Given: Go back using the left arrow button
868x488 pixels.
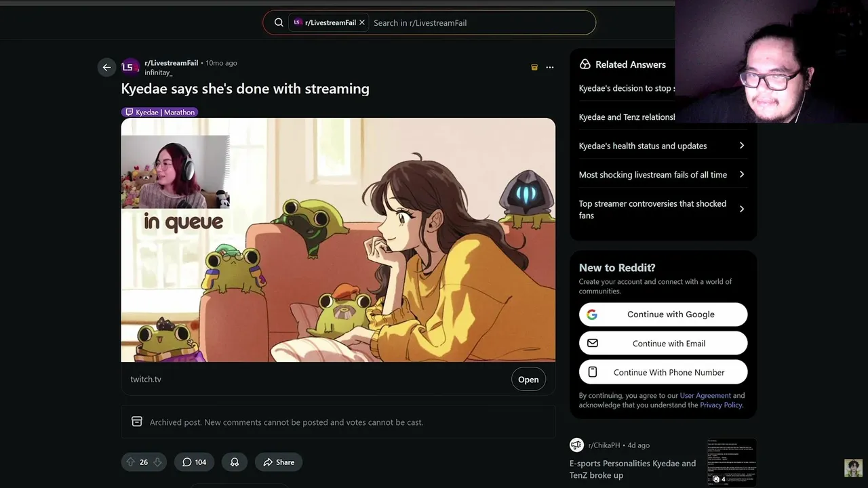Looking at the screenshot, I should click(106, 67).
